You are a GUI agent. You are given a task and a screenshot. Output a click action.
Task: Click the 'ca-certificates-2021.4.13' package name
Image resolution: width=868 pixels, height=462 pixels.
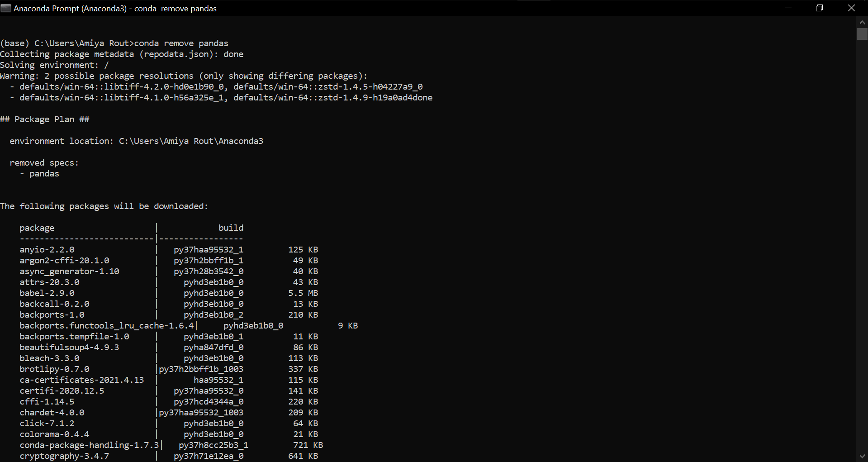coord(82,380)
